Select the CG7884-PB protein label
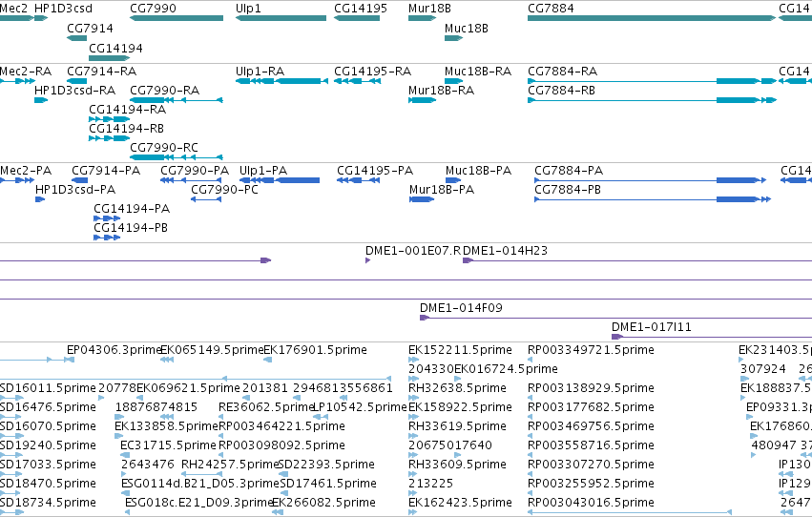 (568, 190)
